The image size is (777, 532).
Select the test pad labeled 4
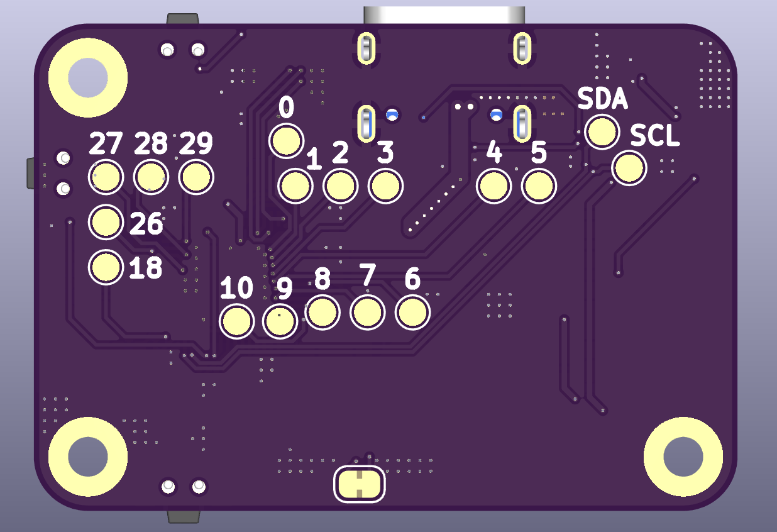click(x=493, y=186)
